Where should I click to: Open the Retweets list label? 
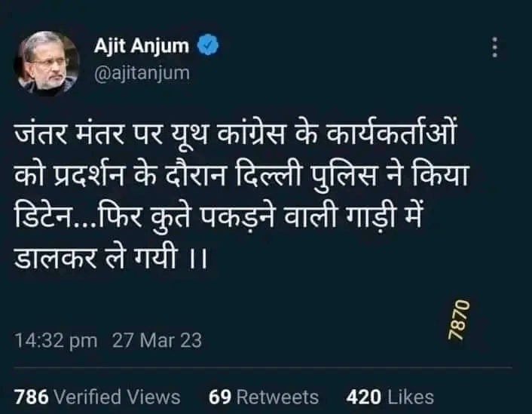(277, 397)
